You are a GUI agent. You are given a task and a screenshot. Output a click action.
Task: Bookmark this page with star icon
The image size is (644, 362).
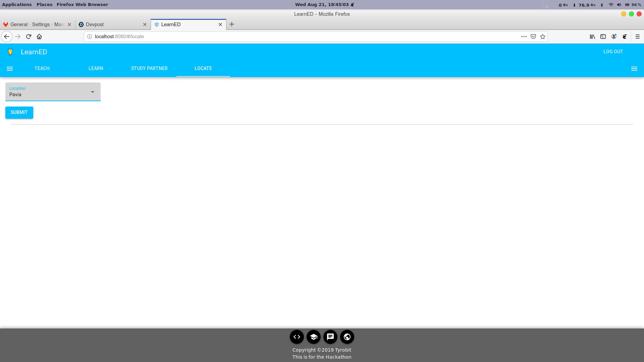pos(543,37)
